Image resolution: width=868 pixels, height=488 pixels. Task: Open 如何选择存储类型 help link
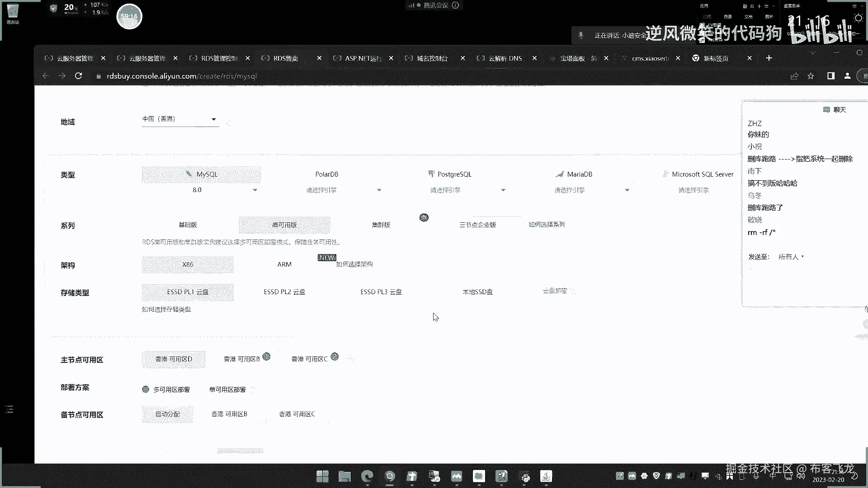click(x=166, y=310)
